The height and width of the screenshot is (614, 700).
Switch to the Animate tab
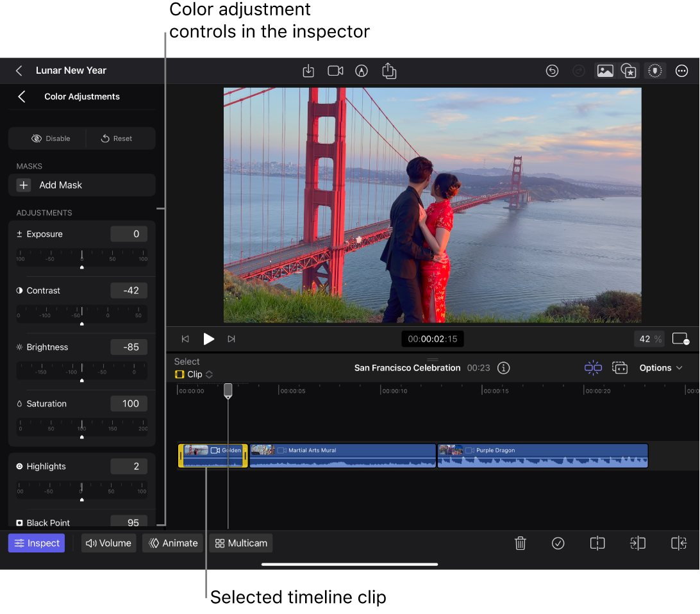tap(172, 543)
